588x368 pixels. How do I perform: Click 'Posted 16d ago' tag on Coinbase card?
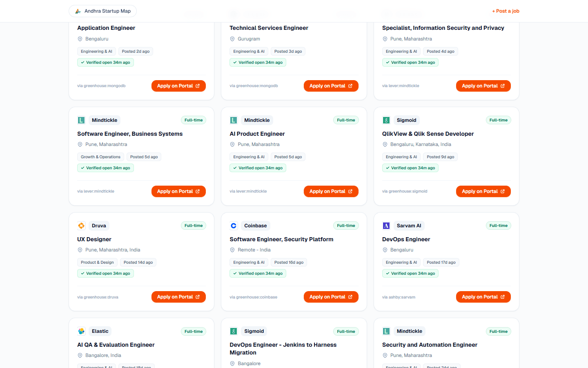pos(289,263)
